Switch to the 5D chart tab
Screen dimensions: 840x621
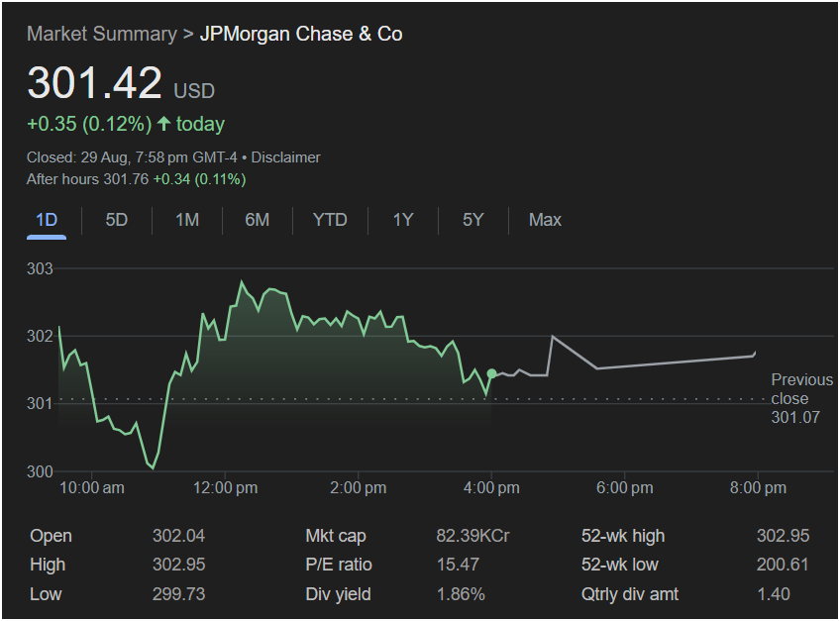(116, 220)
